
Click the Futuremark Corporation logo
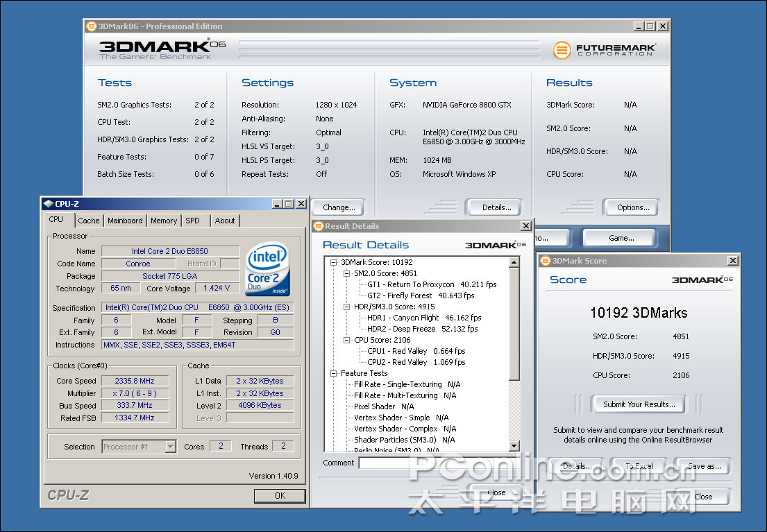pyautogui.click(x=605, y=49)
